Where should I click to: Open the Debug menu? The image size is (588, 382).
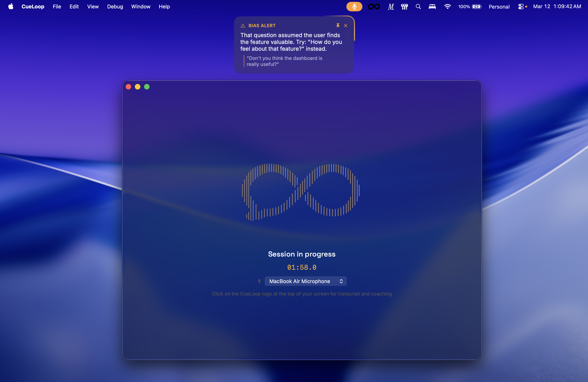115,7
